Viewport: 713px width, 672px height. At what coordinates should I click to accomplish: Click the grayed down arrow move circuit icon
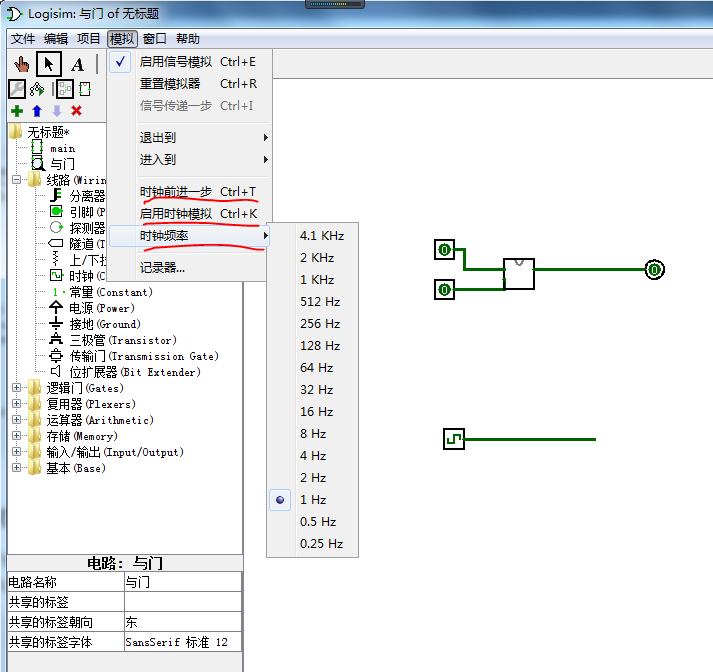coord(57,110)
